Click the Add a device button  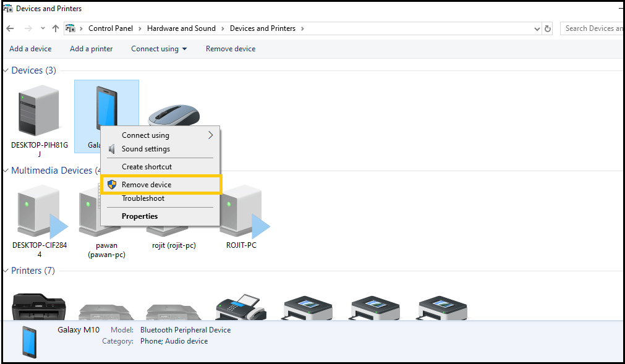coord(30,48)
